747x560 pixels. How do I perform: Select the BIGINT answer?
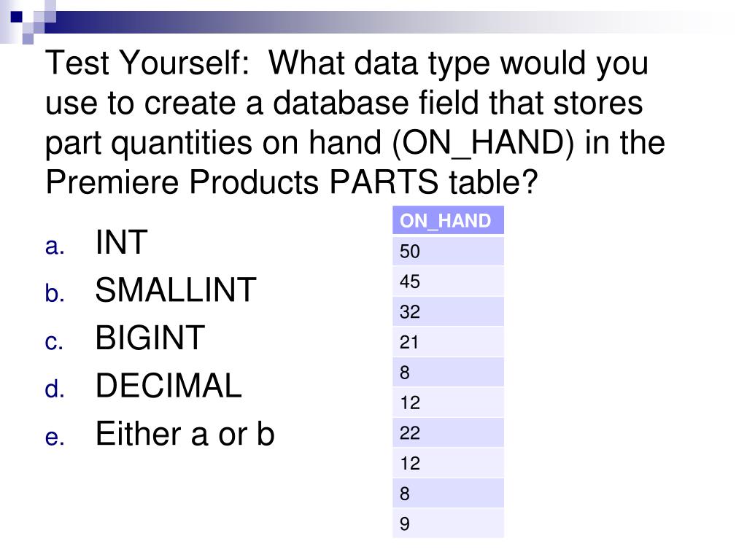click(150, 338)
